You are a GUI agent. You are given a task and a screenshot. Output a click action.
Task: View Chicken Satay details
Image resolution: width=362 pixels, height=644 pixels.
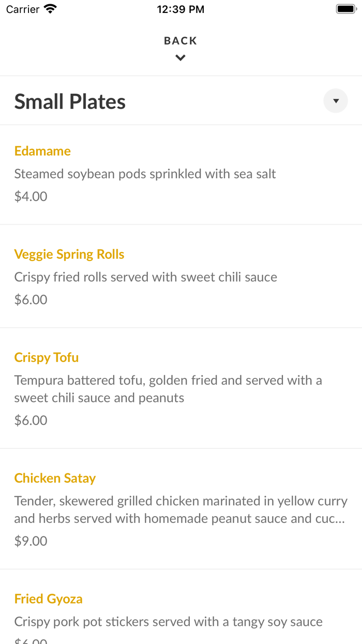pos(55,478)
